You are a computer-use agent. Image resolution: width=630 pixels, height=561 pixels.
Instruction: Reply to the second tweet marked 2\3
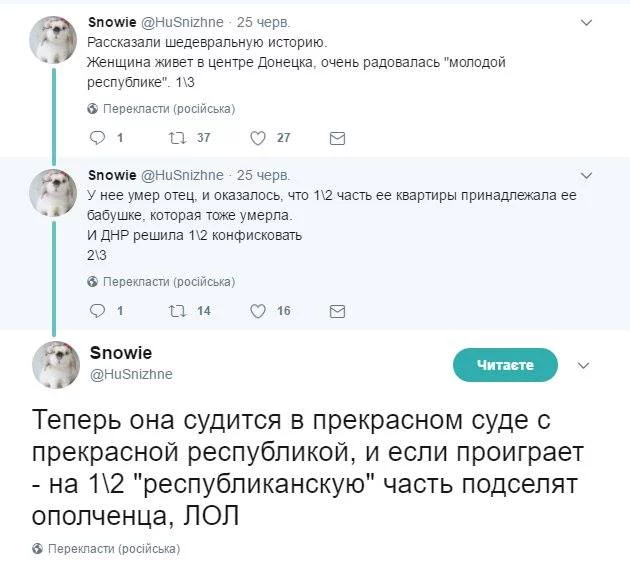[97, 310]
